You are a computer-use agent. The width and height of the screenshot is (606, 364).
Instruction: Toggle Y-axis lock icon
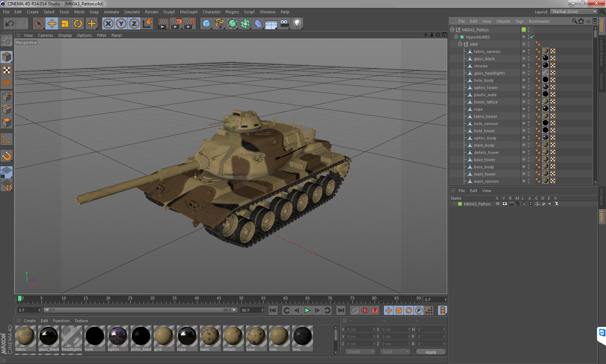(x=121, y=24)
